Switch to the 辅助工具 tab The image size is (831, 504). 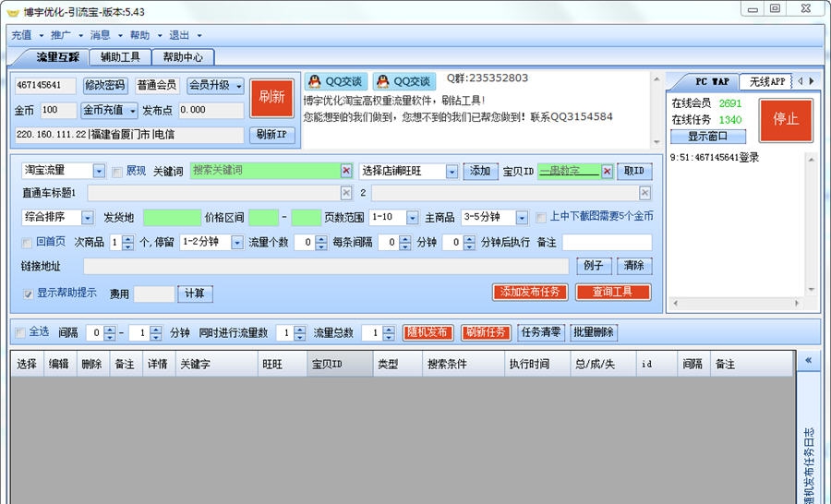coord(120,57)
